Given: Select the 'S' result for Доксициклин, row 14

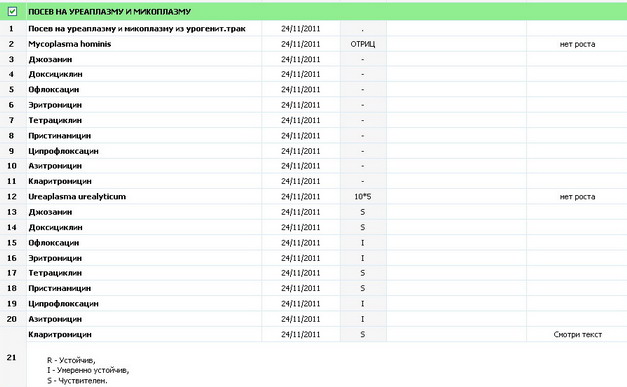Looking at the screenshot, I should (x=363, y=227).
